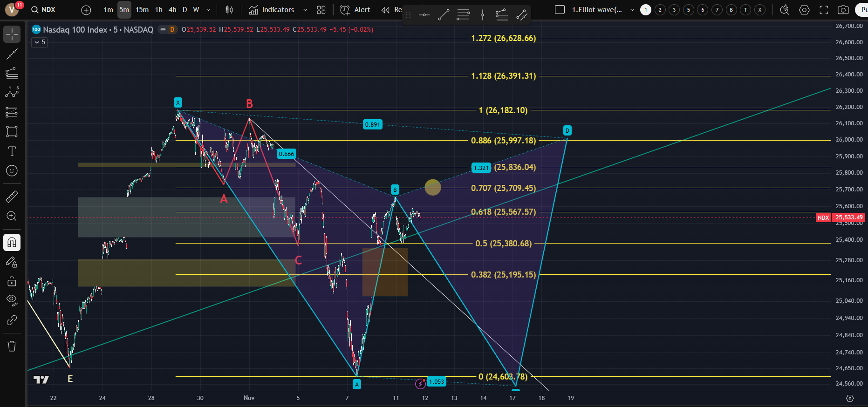868x407 pixels.
Task: Click the yellow circle marker on chart
Action: (x=432, y=188)
